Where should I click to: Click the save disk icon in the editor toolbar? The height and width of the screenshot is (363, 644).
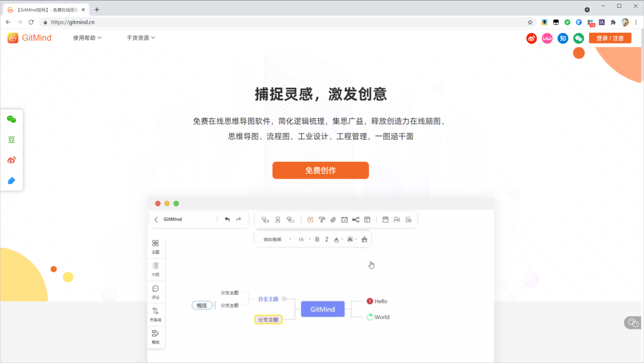click(x=385, y=220)
